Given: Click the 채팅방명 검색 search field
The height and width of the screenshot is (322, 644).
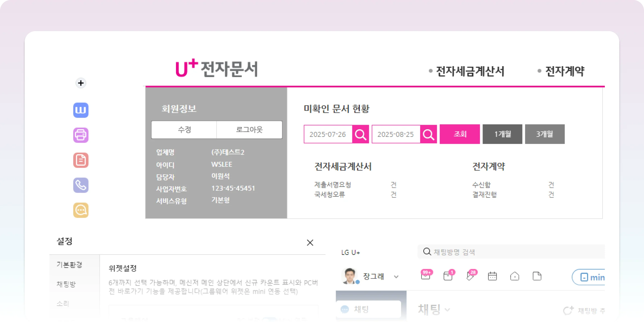Looking at the screenshot, I should pyautogui.click(x=510, y=252).
